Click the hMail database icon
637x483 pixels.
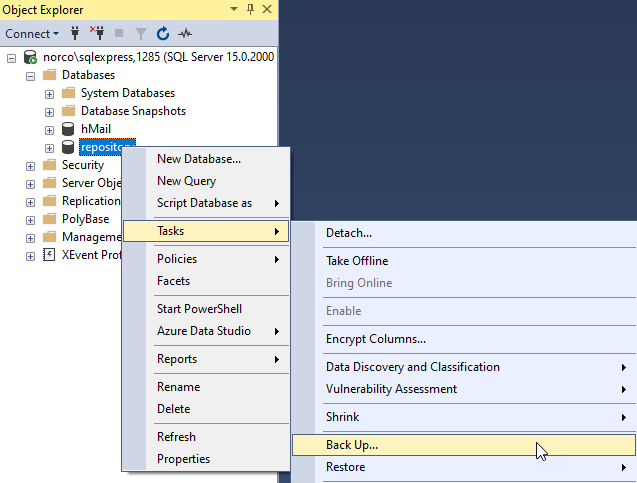click(x=68, y=129)
